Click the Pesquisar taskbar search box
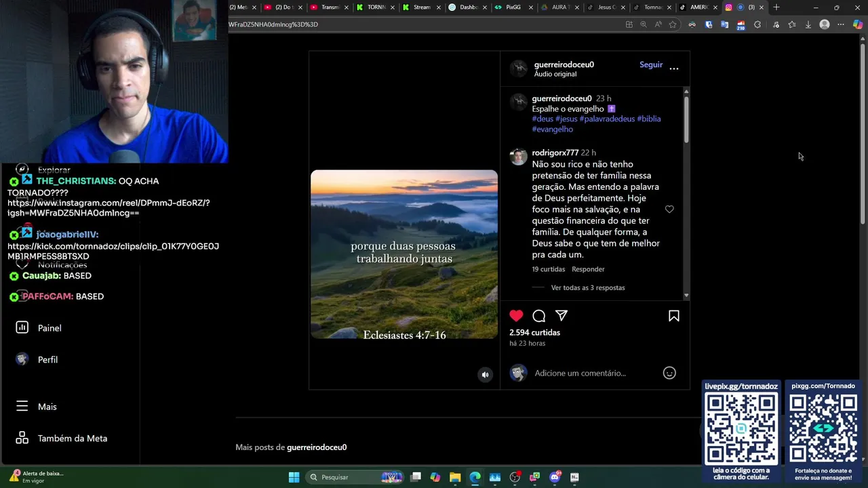868x488 pixels. [x=354, y=477]
